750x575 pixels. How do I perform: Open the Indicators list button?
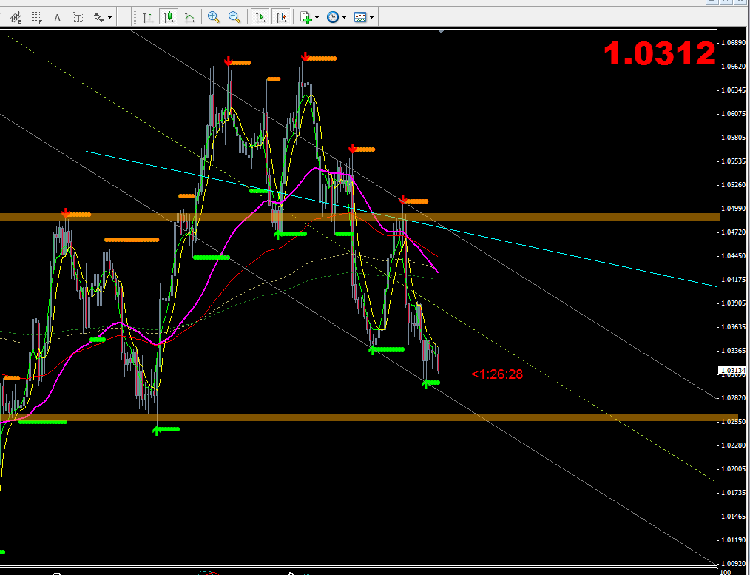[x=306, y=18]
